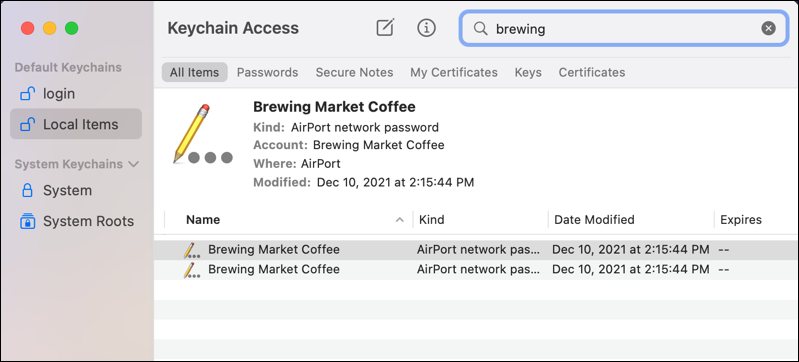The width and height of the screenshot is (799, 362).
Task: Clear the search field with X button
Action: tap(768, 29)
